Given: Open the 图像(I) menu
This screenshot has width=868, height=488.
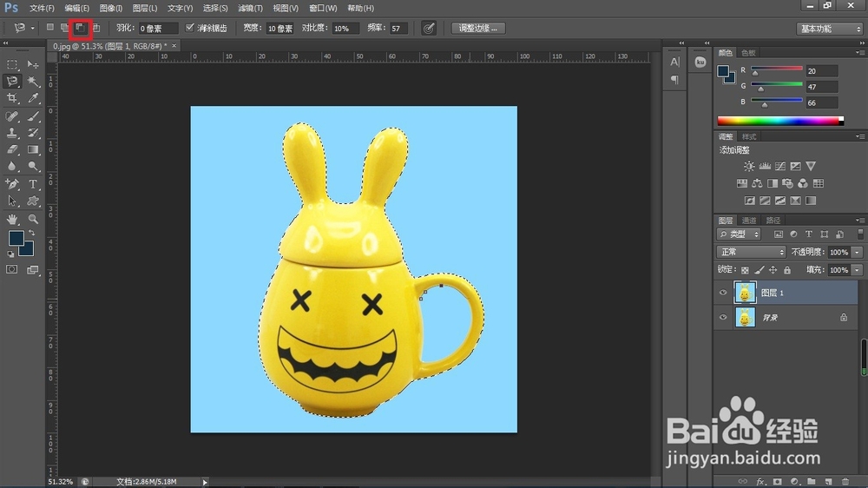Looking at the screenshot, I should [111, 8].
